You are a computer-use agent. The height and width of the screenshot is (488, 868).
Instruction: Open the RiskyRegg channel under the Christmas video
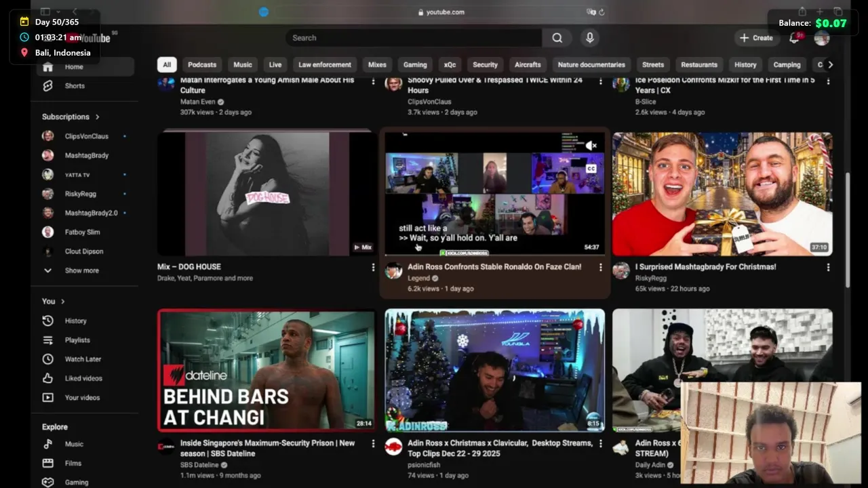(651, 278)
